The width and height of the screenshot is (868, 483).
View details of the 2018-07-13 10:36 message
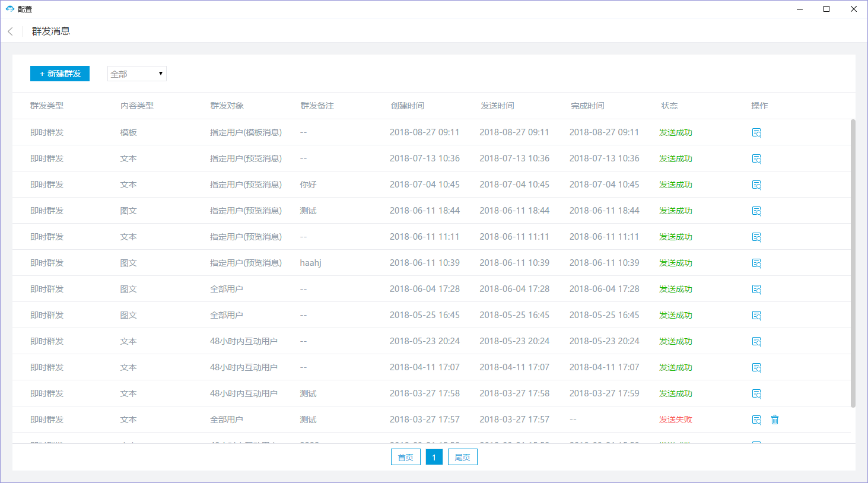(756, 159)
